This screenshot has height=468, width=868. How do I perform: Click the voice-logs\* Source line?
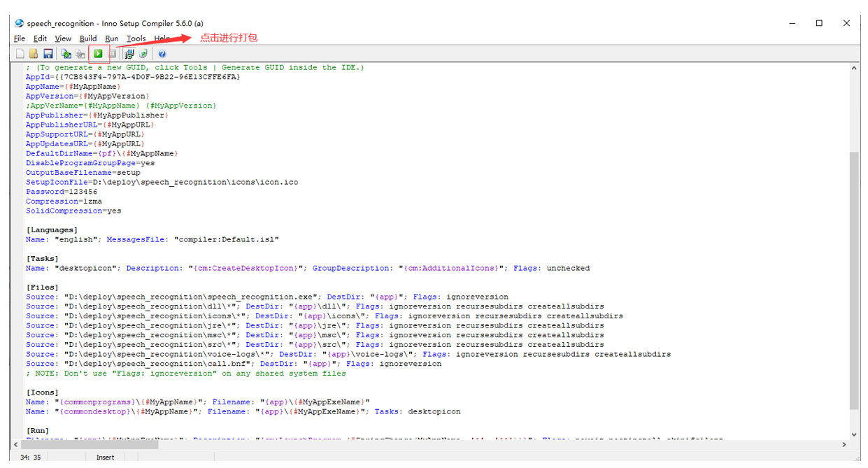click(x=348, y=354)
